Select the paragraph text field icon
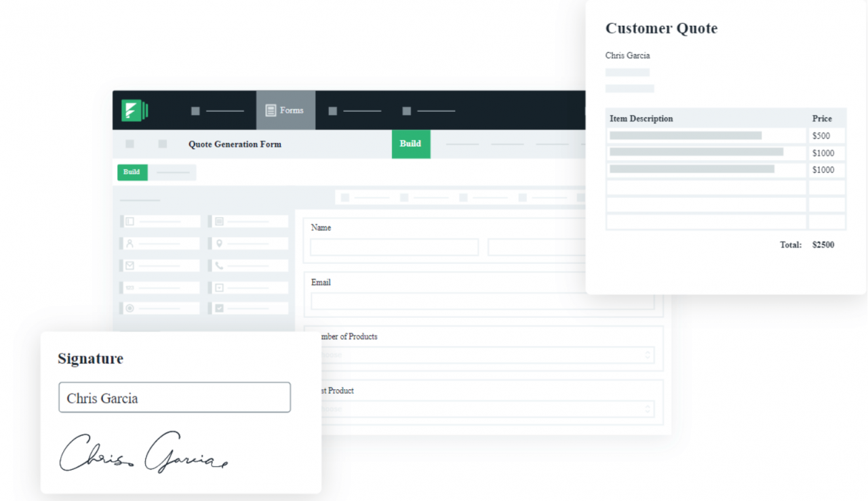The width and height of the screenshot is (868, 501). [x=219, y=221]
